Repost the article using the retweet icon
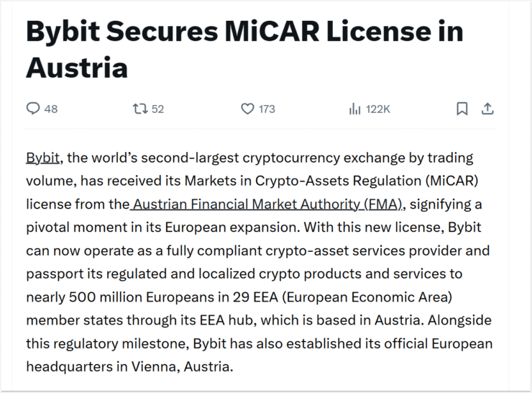 coord(139,109)
